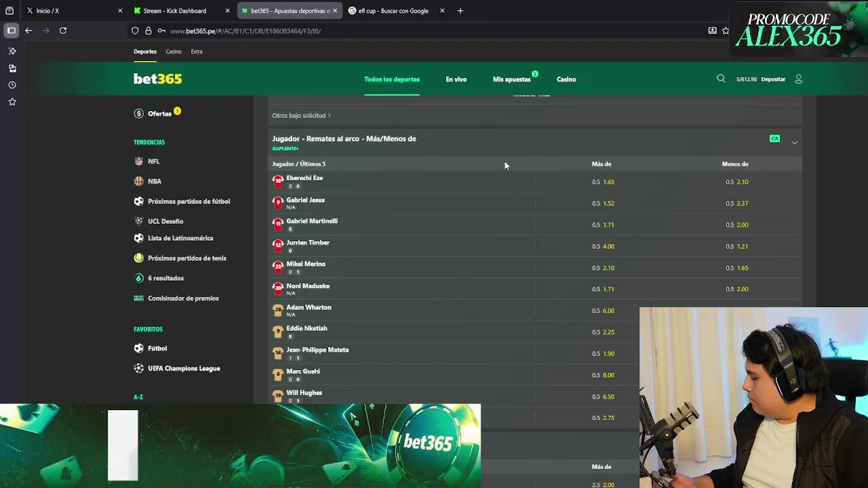Open Fútbol in Favoritos
This screenshot has width=868, height=488.
[x=157, y=348]
